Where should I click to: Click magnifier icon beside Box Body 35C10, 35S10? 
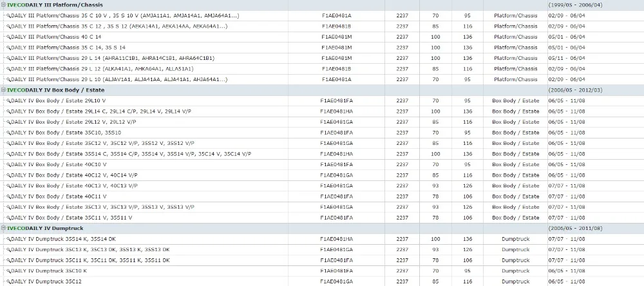pos(8,133)
